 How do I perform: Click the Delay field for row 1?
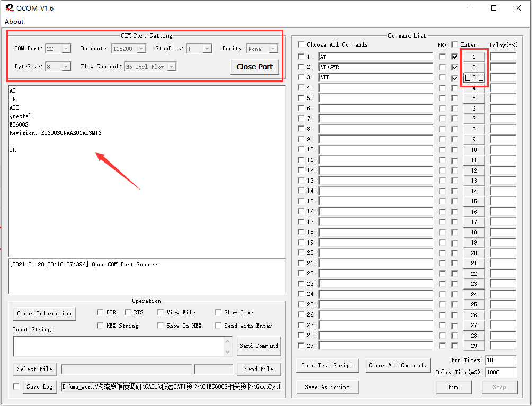[x=503, y=57]
